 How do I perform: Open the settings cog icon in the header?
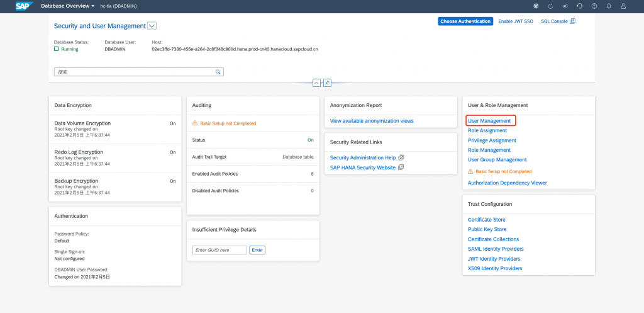pos(536,6)
